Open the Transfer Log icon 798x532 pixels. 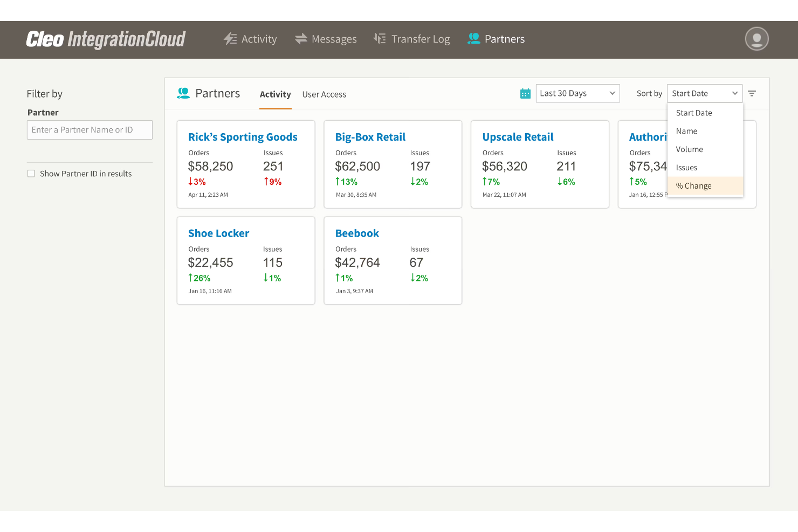pyautogui.click(x=379, y=38)
